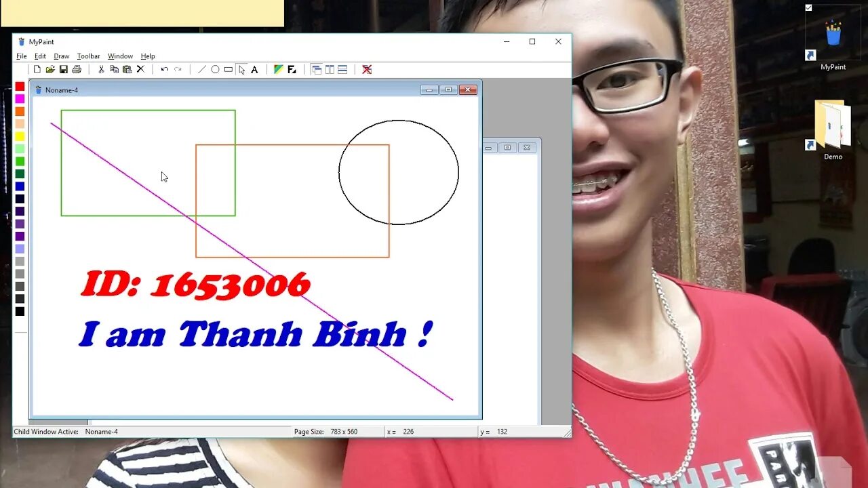Open the Toolbar menu
The width and height of the screenshot is (868, 488).
(x=88, y=56)
